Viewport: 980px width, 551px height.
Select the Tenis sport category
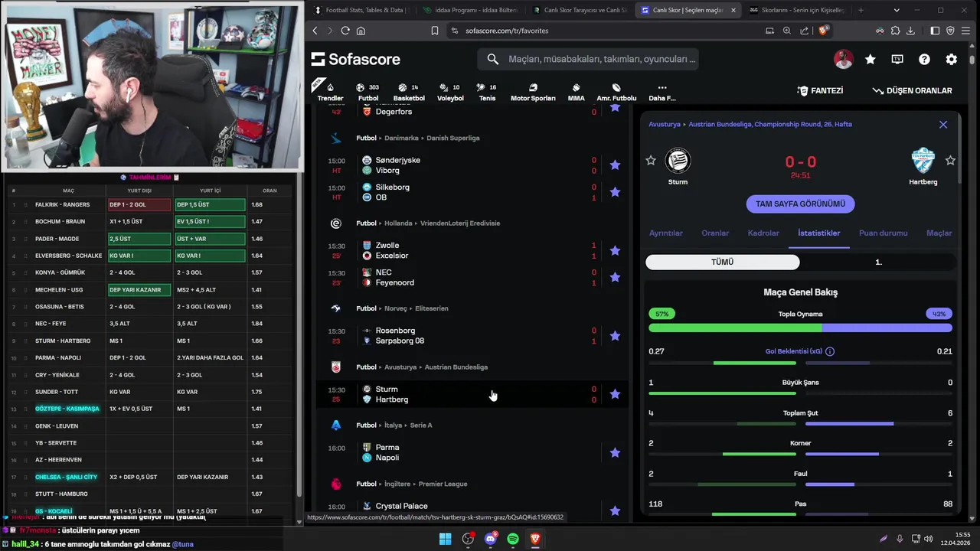[x=487, y=92]
